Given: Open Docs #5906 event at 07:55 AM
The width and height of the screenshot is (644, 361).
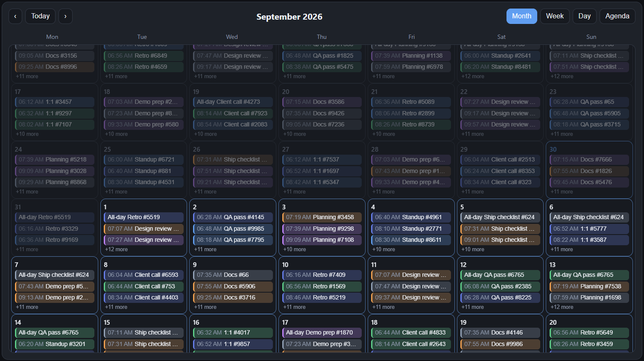Looking at the screenshot, I should click(x=233, y=286).
